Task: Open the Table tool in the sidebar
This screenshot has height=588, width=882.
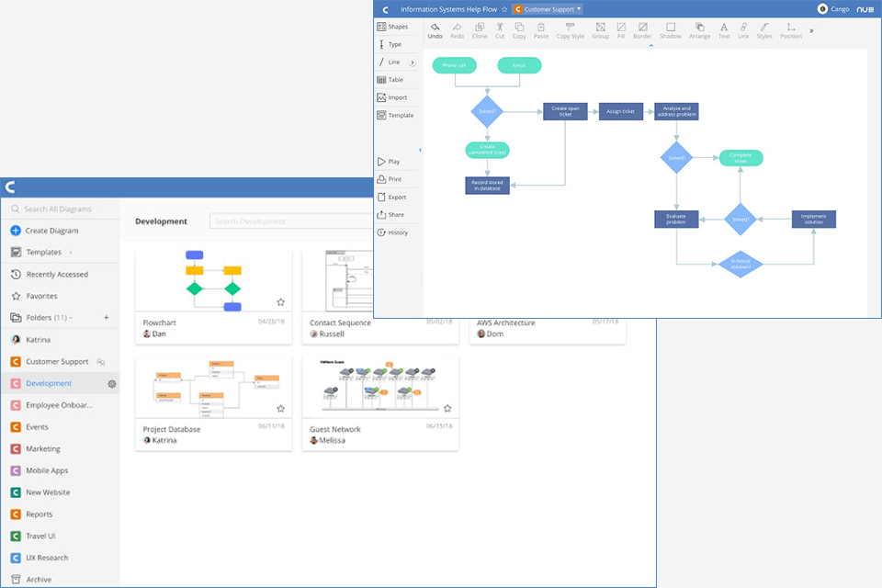Action: pos(390,80)
